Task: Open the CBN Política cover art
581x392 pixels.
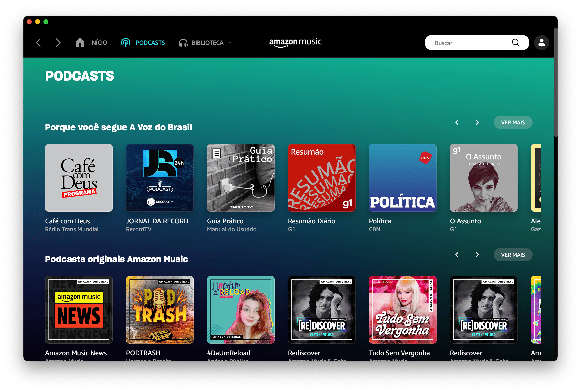Action: [x=403, y=178]
